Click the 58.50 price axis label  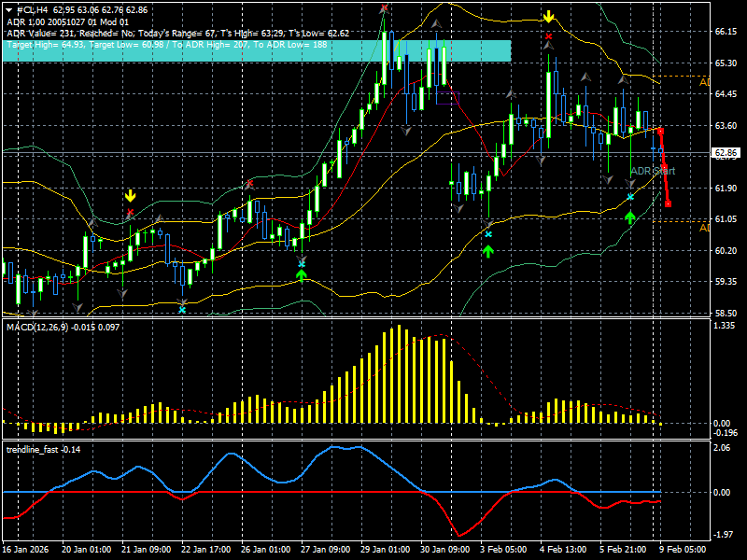pyautogui.click(x=726, y=313)
